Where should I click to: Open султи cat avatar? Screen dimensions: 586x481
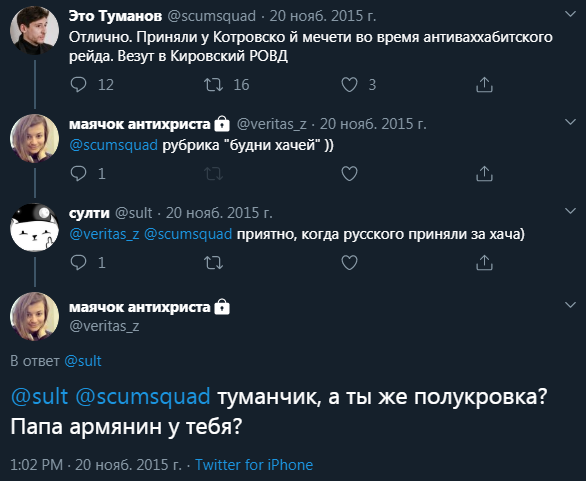[x=34, y=227]
